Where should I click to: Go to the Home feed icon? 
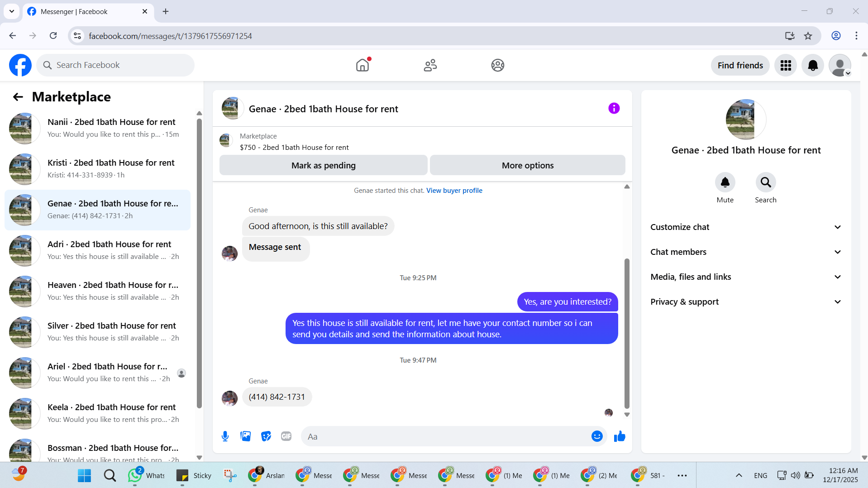coord(362,65)
